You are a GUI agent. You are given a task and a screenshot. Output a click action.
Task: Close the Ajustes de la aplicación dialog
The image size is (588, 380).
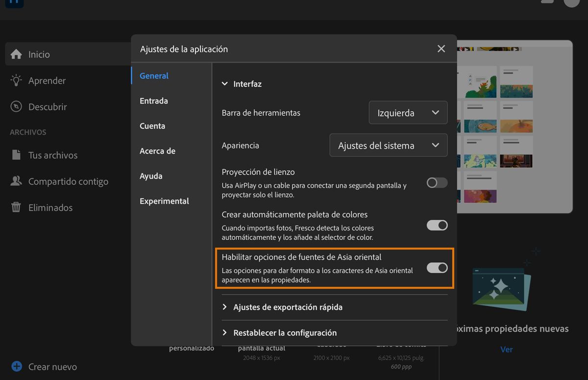coord(441,49)
